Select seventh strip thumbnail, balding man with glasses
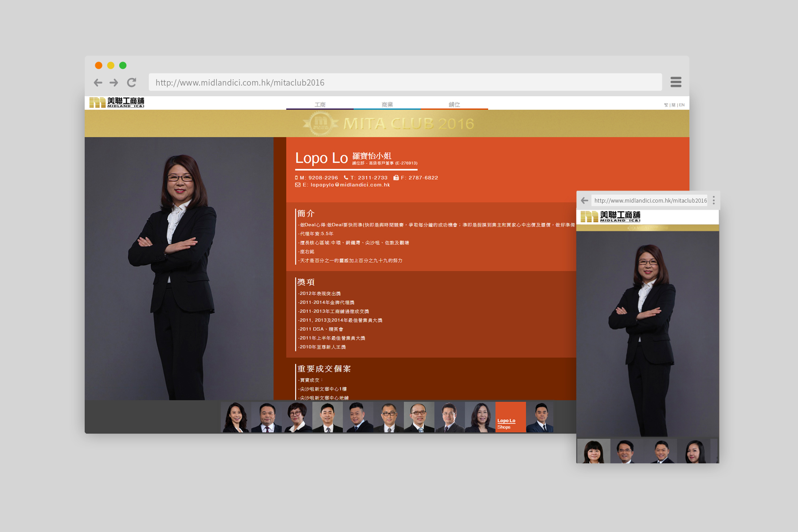Viewport: 798px width, 532px height. (419, 417)
